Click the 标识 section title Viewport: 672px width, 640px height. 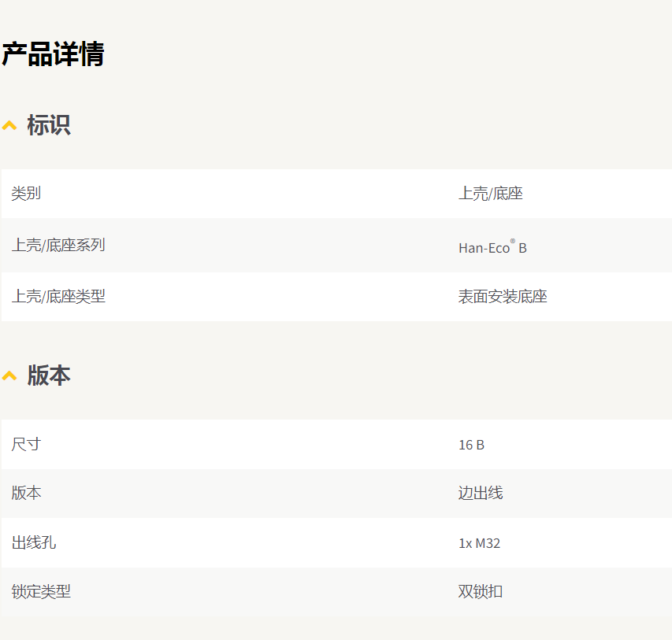(49, 125)
